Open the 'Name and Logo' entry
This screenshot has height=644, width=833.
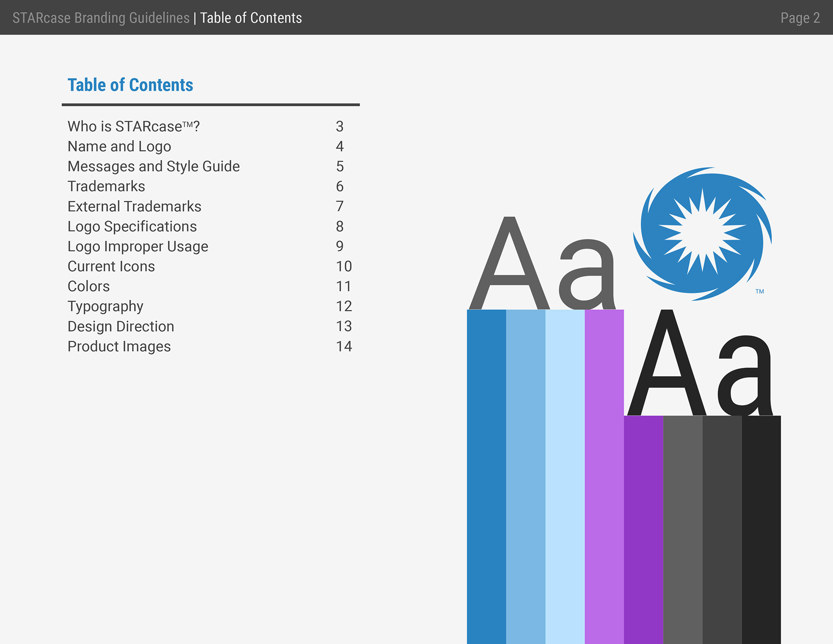pyautogui.click(x=119, y=146)
